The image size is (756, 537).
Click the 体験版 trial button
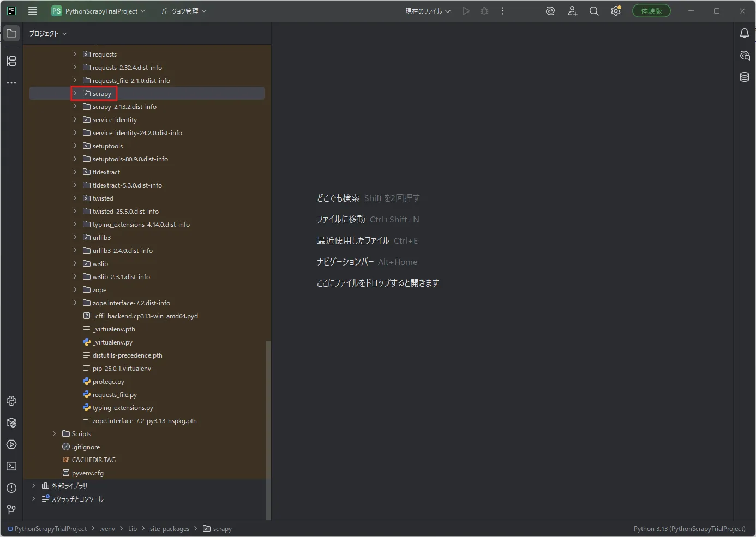coord(651,11)
